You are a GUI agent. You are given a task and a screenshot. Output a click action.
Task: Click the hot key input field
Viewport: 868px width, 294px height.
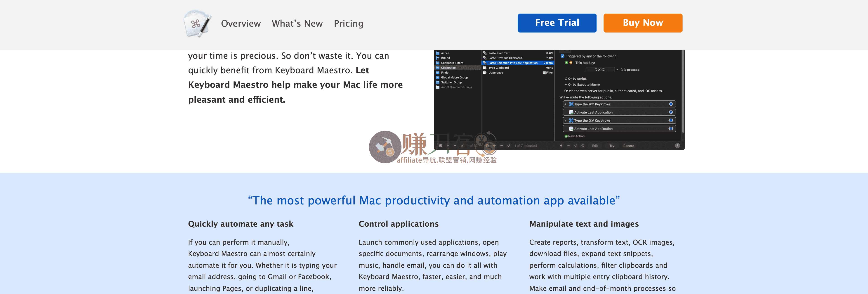tap(599, 70)
